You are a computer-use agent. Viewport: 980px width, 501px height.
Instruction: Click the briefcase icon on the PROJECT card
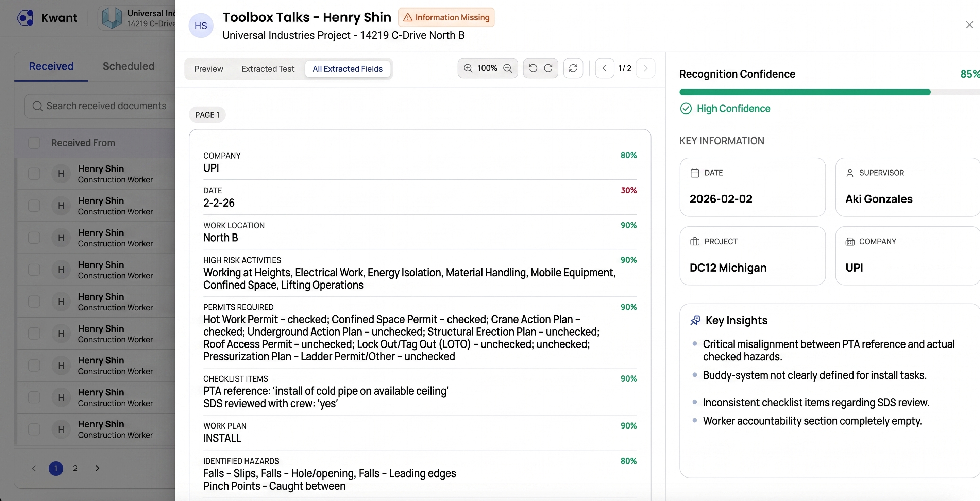tap(695, 241)
